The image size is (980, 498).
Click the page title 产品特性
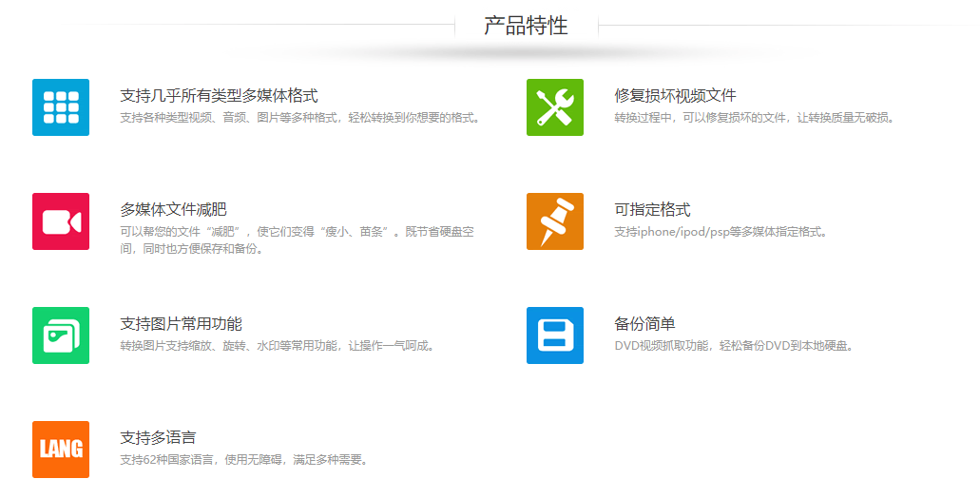point(526,26)
